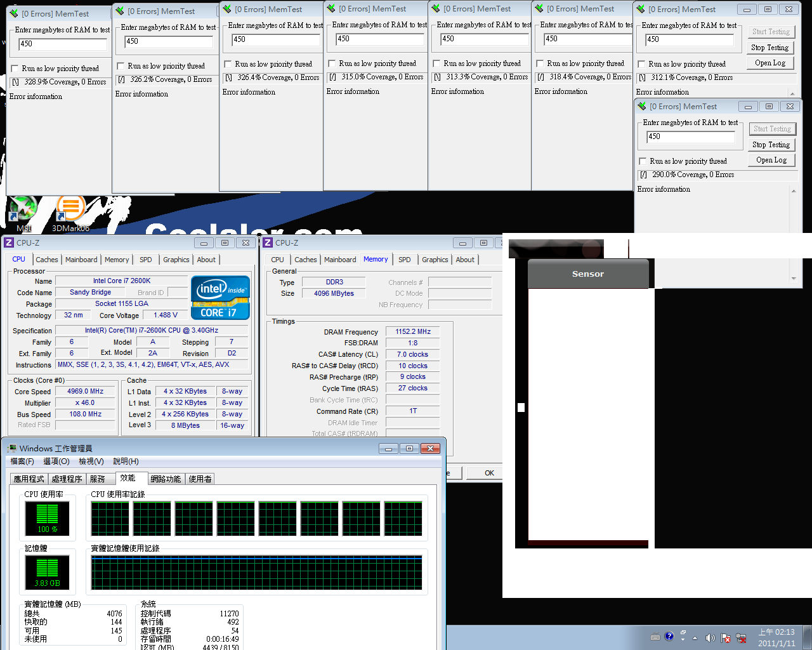Click the RAM megabytes field in 328.9% coverage MemTest
Image resolution: width=812 pixels, height=650 pixels.
(x=63, y=44)
